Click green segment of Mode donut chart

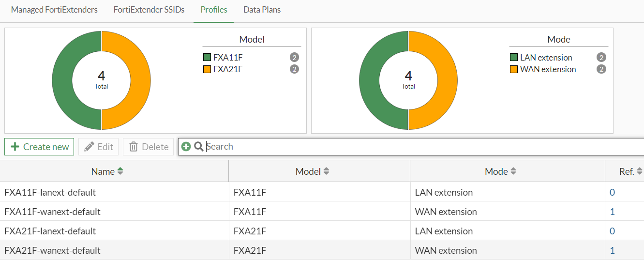tap(370, 80)
